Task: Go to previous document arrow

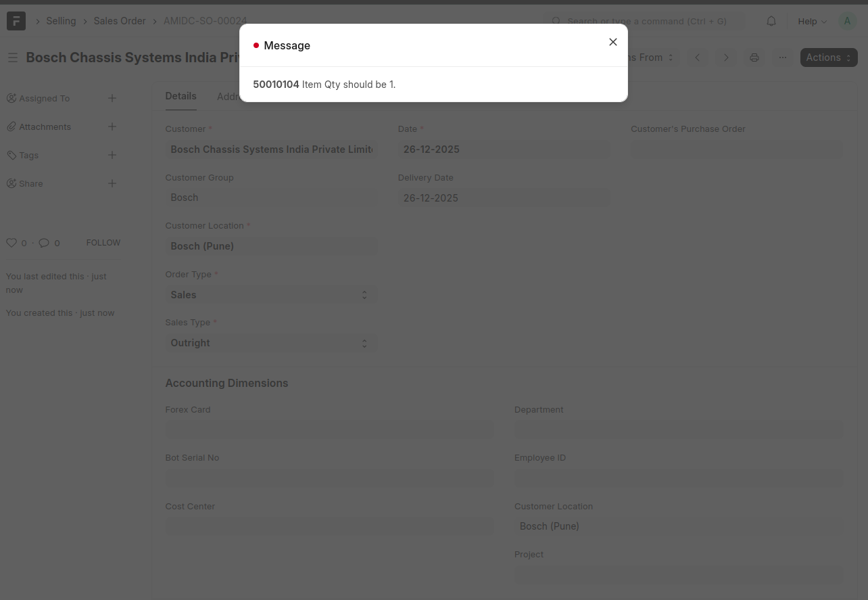Action: [698, 57]
